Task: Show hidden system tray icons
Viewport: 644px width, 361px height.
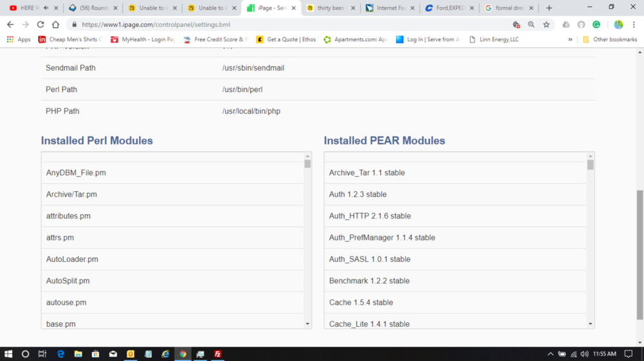Action: point(550,354)
